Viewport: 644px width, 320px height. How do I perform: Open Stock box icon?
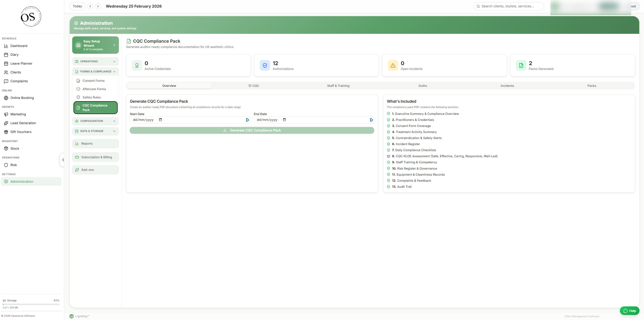[x=6, y=149]
